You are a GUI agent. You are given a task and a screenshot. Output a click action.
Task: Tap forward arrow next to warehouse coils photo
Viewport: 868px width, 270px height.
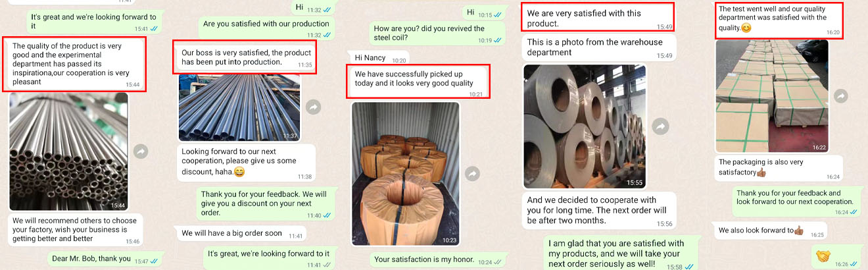[x=660, y=126]
